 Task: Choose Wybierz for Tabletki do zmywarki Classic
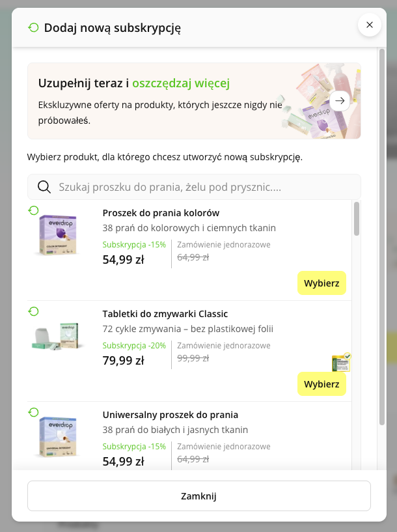pyautogui.click(x=322, y=384)
